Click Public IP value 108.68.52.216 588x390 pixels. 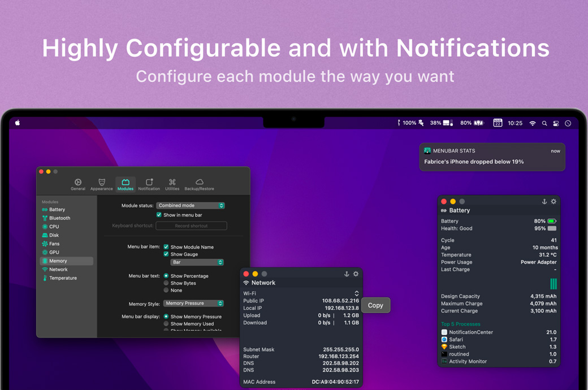click(340, 301)
